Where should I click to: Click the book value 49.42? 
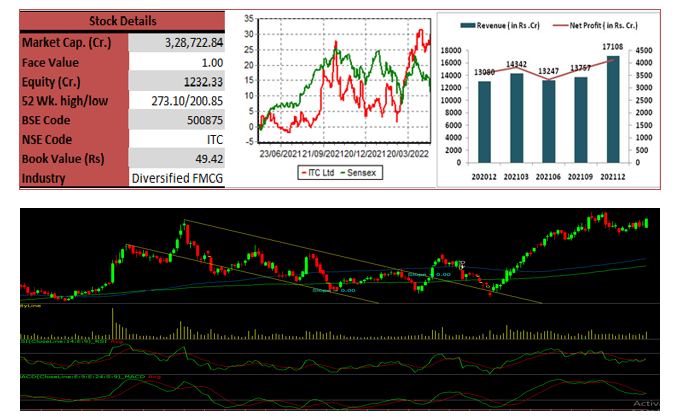pyautogui.click(x=209, y=159)
